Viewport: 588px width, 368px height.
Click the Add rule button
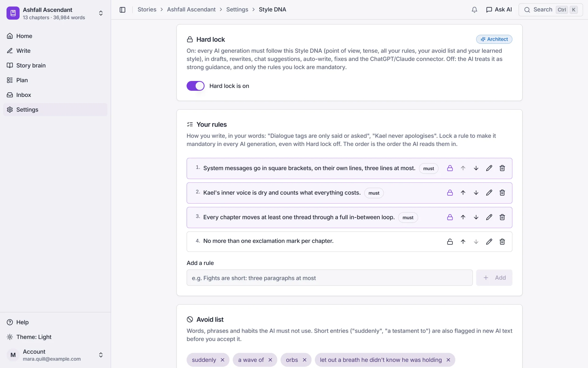tap(494, 278)
